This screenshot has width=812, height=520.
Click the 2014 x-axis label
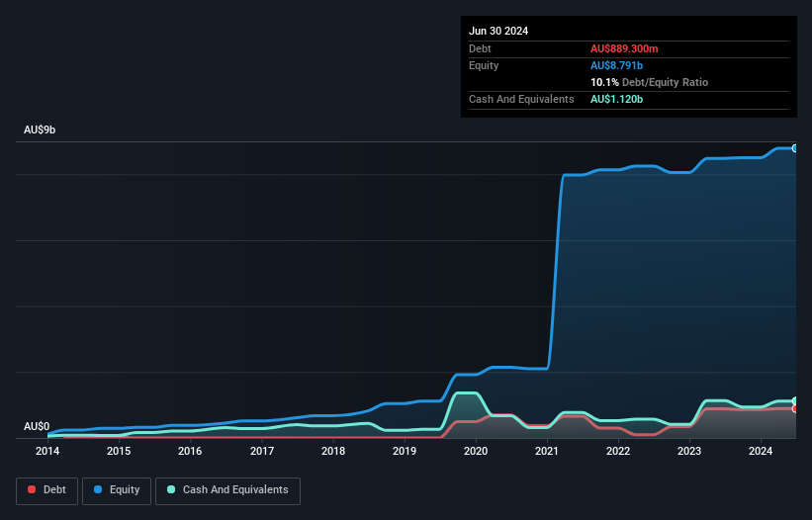point(47,451)
